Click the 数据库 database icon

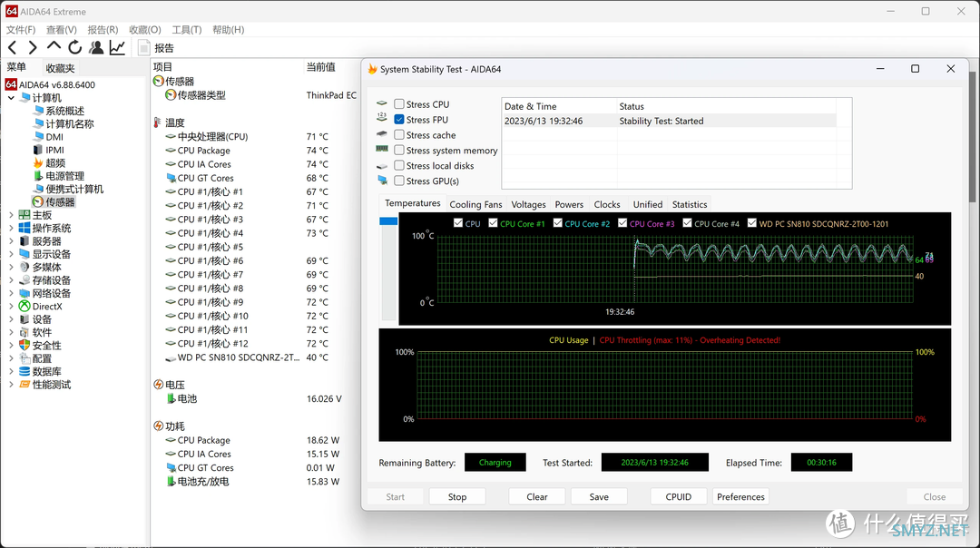[24, 371]
